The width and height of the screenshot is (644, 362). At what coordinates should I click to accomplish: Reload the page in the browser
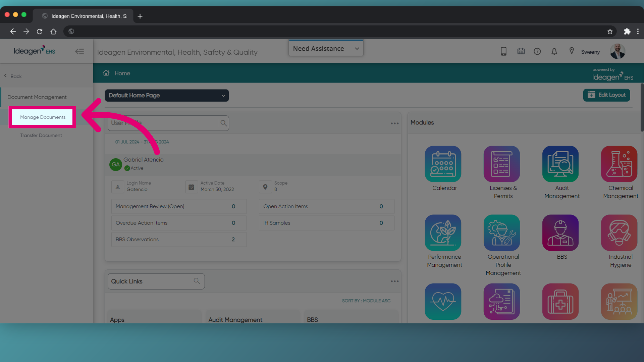point(40,31)
